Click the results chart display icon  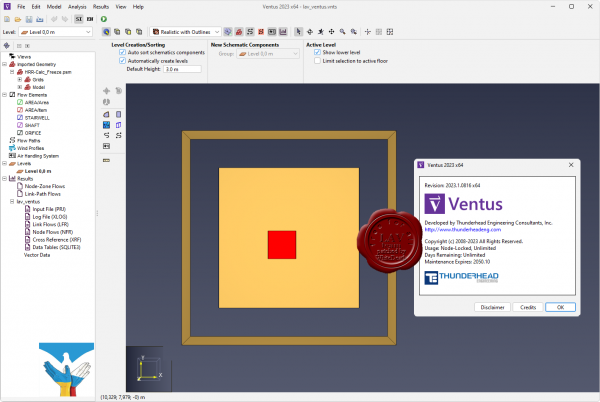[x=283, y=32]
